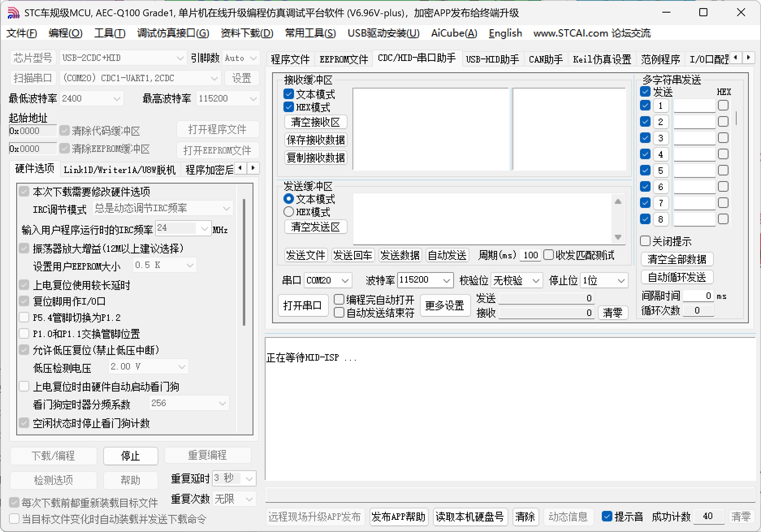Switch to the Keil仿真设置 tab

pyautogui.click(x=602, y=59)
